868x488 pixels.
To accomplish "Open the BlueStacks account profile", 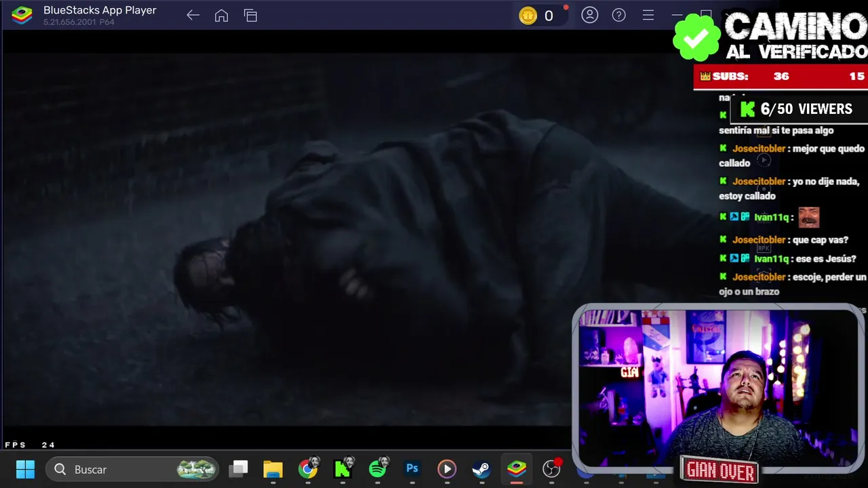I will (590, 15).
